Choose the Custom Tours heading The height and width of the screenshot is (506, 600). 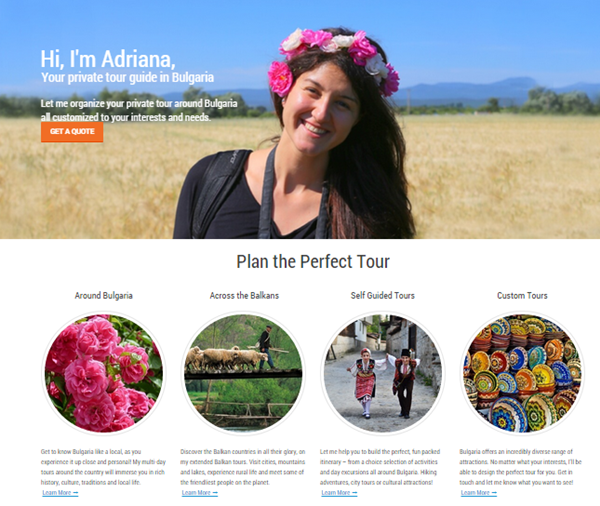(522, 295)
